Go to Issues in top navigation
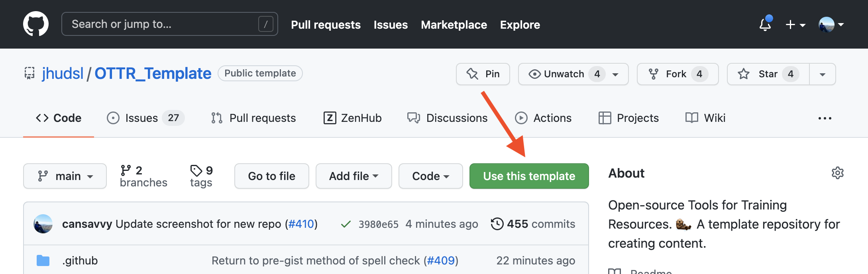This screenshot has height=274, width=868. (391, 25)
